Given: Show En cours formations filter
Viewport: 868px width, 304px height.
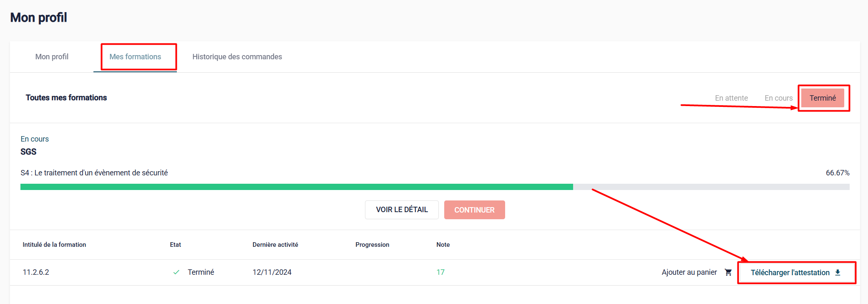Looking at the screenshot, I should click(778, 98).
